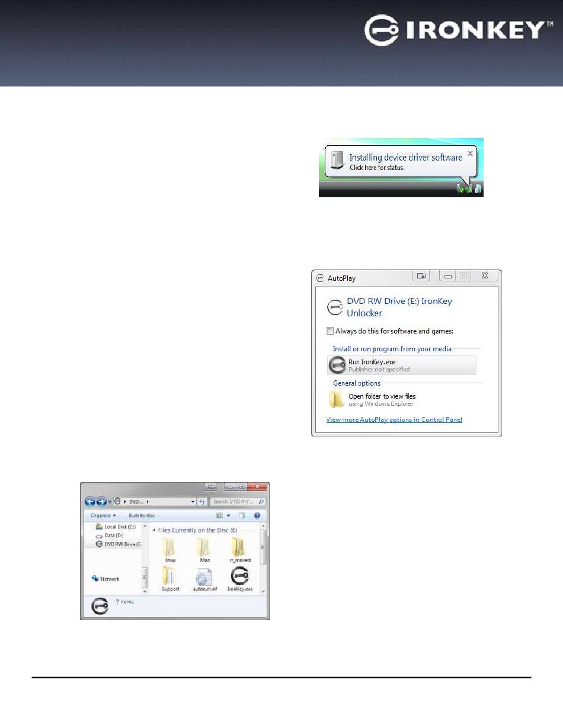Viewport: 563px width, 728px height.
Task: Select IronKey.exe in the file list
Action: tap(240, 579)
